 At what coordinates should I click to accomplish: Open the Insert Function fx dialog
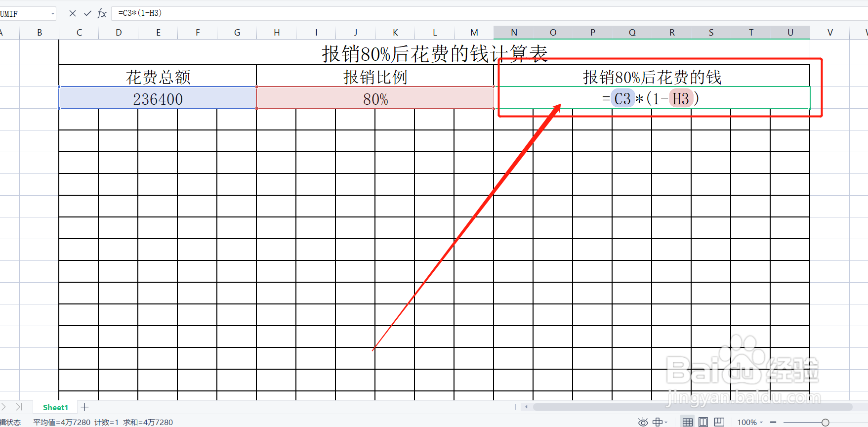(102, 13)
